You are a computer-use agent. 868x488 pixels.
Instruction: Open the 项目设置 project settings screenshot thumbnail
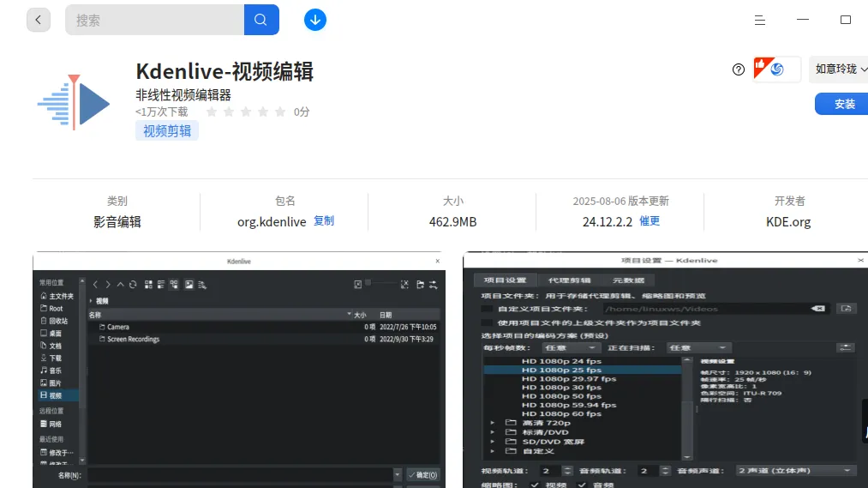tap(666, 370)
